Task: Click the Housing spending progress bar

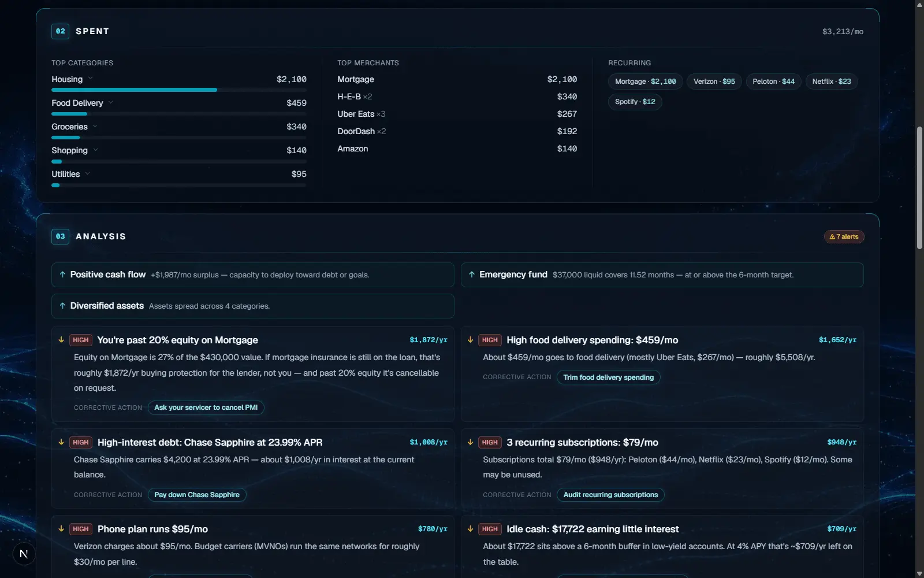Action: click(x=179, y=90)
